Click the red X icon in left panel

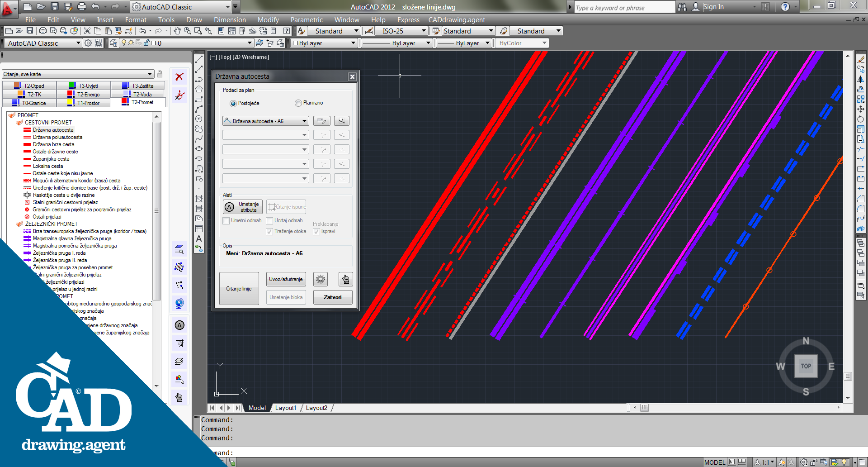point(179,77)
